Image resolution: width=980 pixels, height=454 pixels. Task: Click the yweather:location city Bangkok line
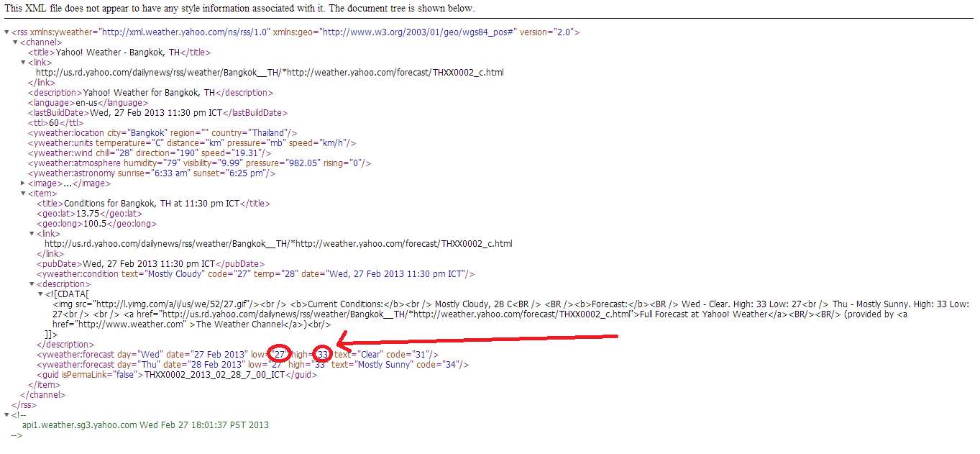(x=162, y=133)
